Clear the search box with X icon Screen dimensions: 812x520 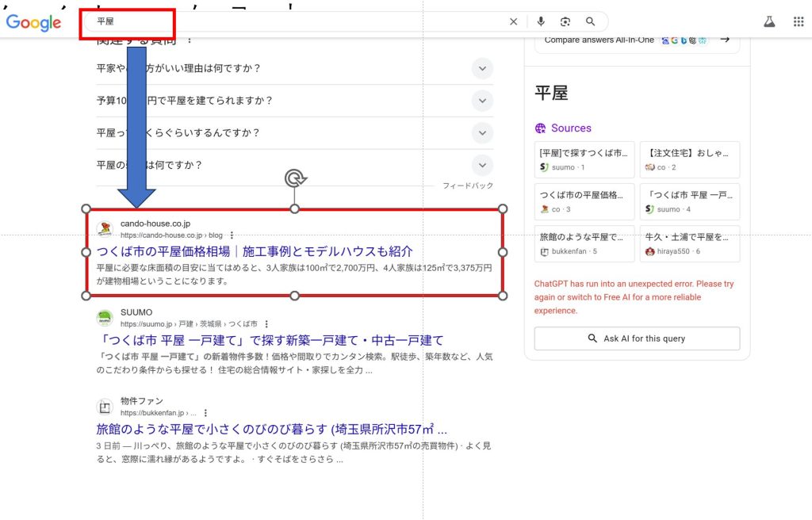pos(513,21)
